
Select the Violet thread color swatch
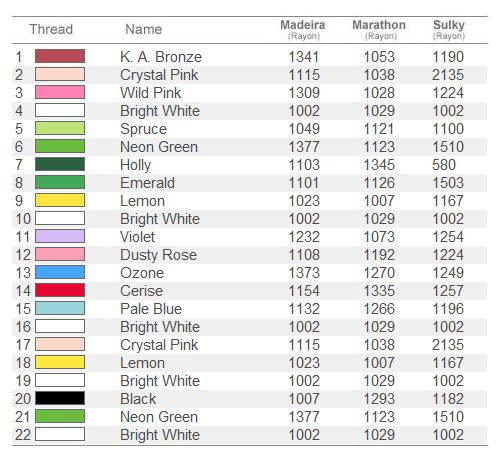click(x=60, y=236)
